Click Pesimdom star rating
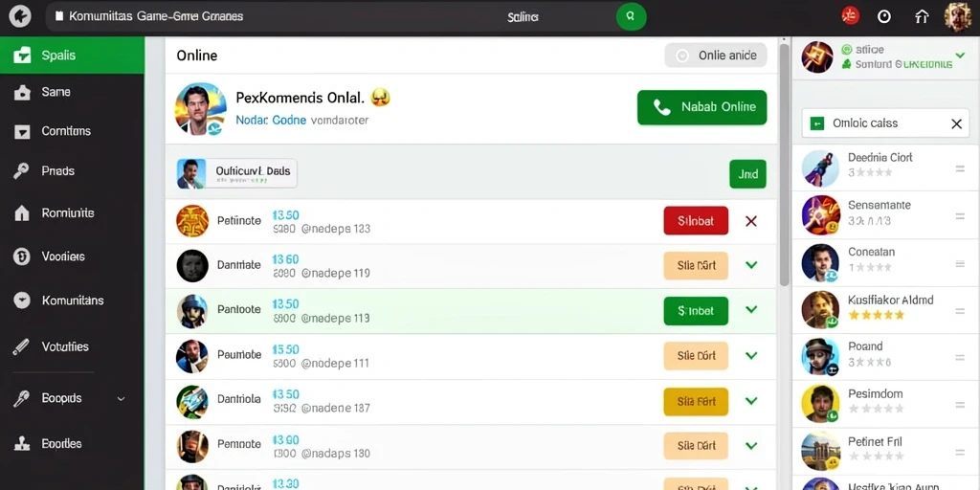This screenshot has width=980, height=490. click(877, 410)
